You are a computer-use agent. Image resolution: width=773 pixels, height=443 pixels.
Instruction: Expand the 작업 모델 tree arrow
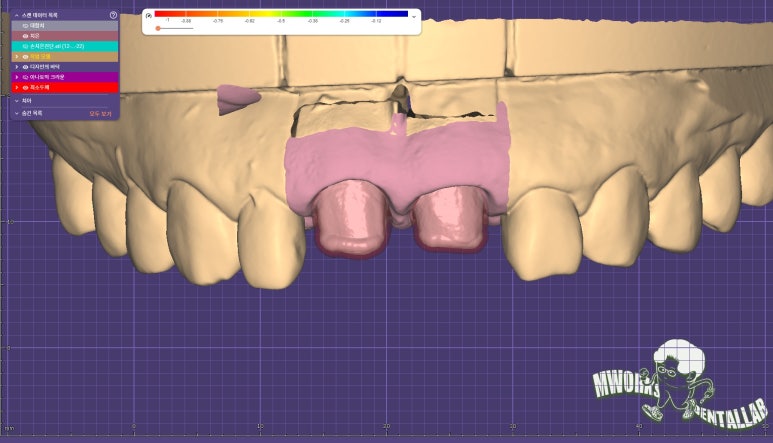tap(16, 56)
